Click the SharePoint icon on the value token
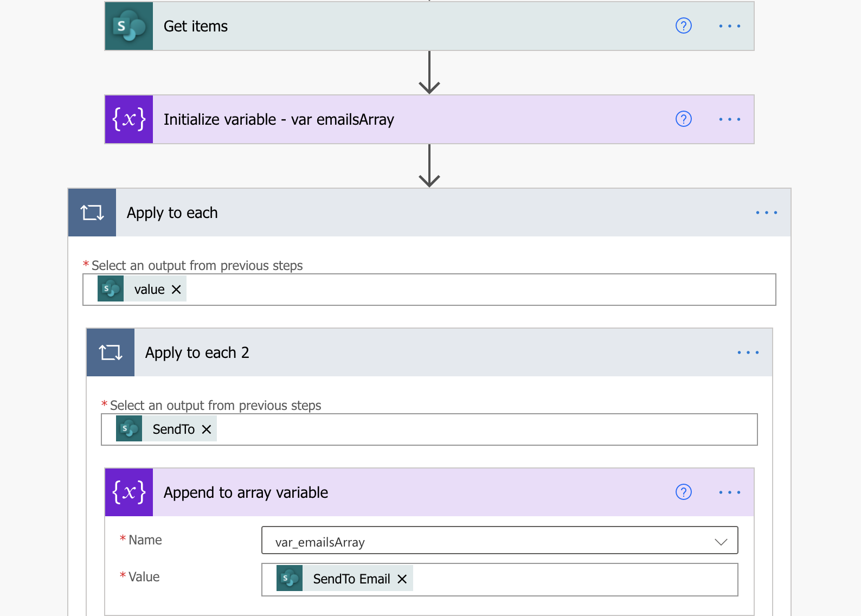Viewport: 861px width, 616px height. click(x=111, y=289)
